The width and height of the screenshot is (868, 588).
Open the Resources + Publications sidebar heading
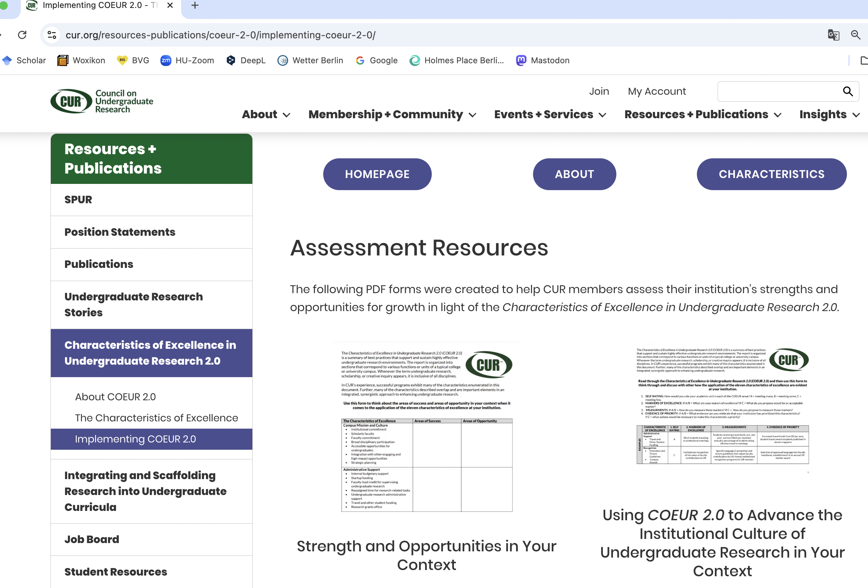click(151, 159)
